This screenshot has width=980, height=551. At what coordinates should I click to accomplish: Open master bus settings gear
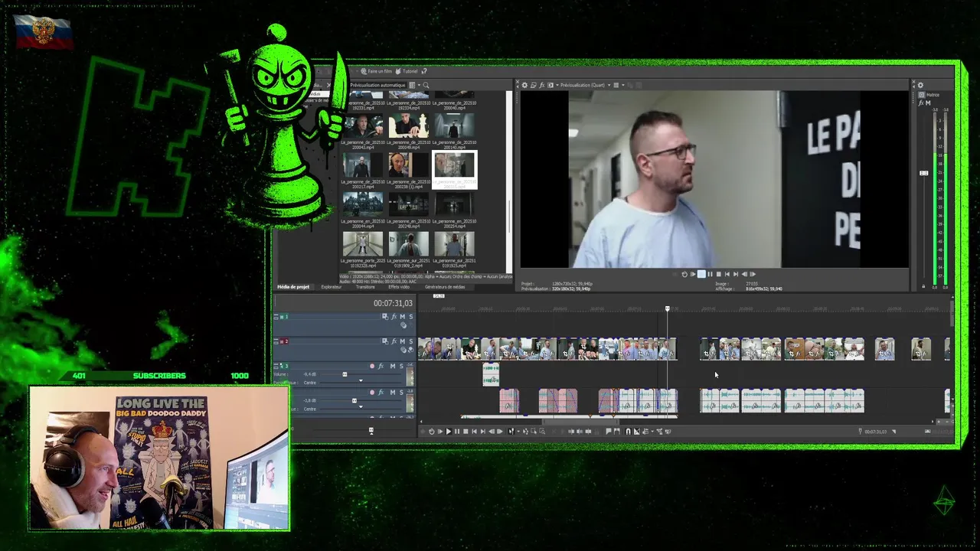920,86
